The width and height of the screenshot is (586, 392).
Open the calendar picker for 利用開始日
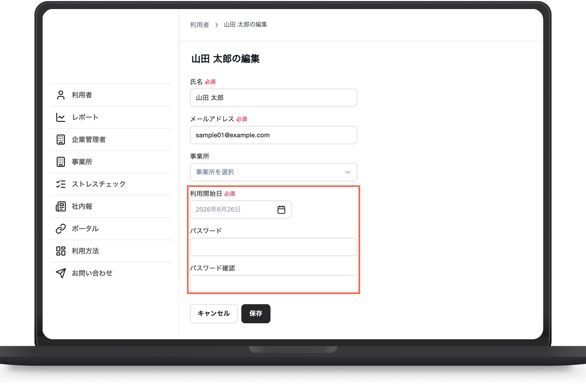(x=281, y=210)
